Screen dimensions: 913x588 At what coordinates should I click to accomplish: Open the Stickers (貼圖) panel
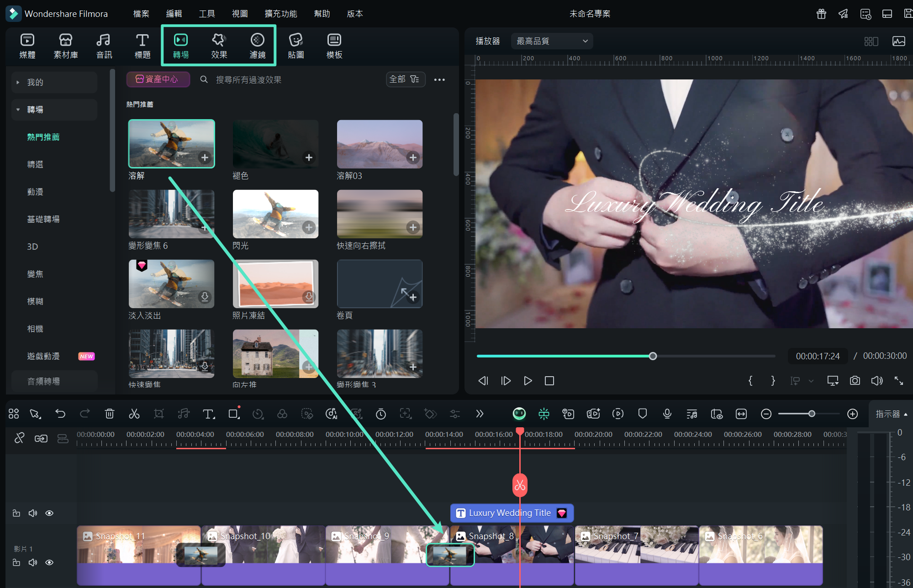click(296, 46)
